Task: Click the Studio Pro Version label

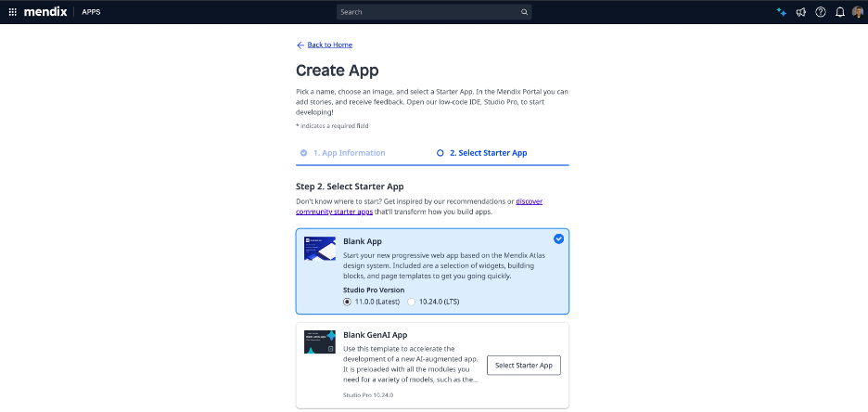Action: tap(374, 290)
